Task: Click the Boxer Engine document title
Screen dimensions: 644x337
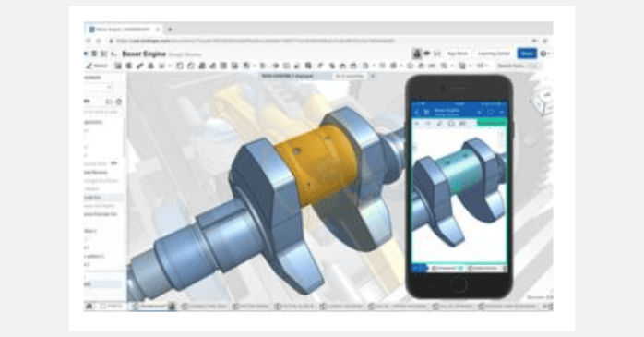Action: (x=144, y=54)
